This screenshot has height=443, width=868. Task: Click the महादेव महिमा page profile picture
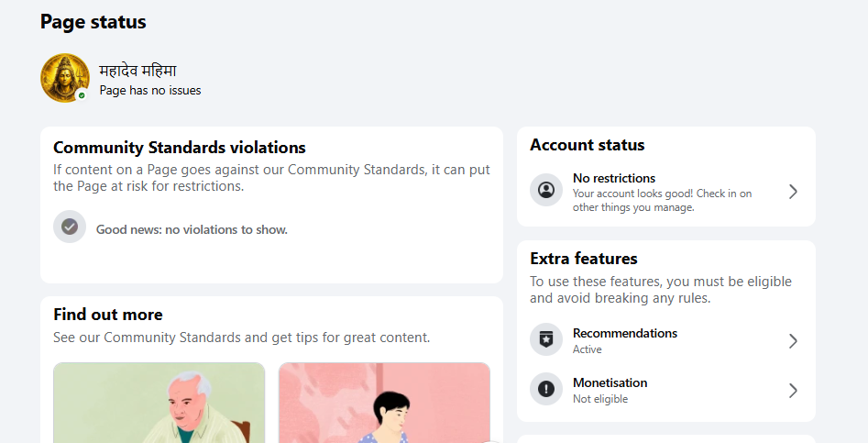[x=65, y=78]
